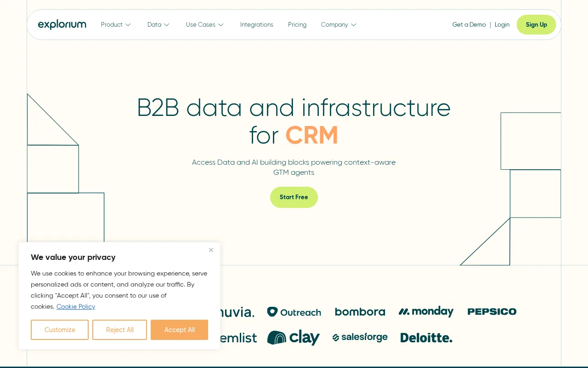
Task: Click the orange CRM heading word
Action: point(312,136)
